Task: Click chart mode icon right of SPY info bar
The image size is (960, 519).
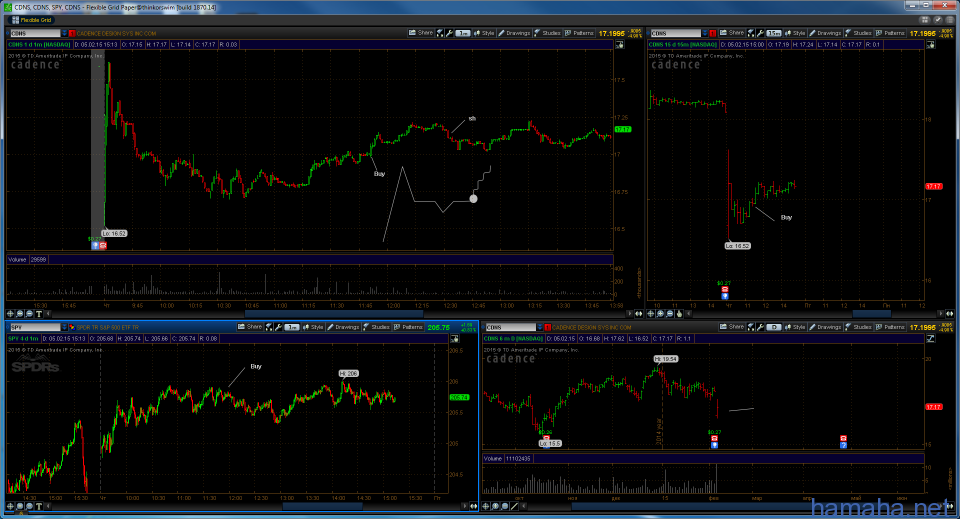Action: point(454,338)
